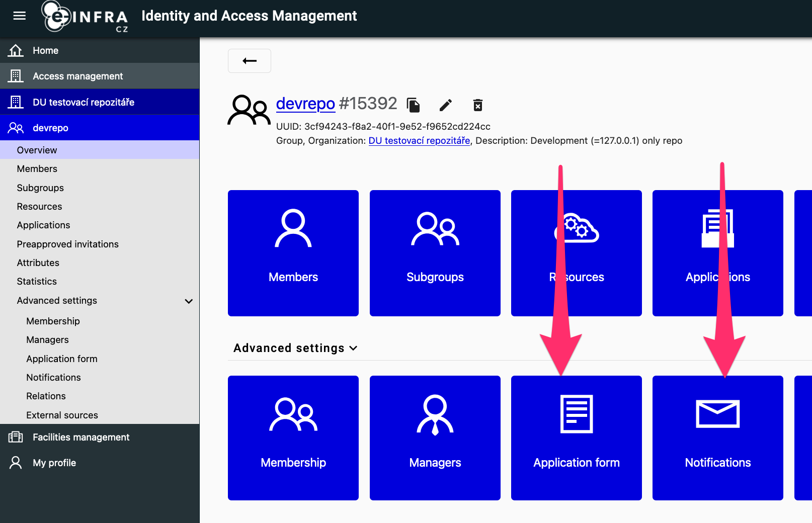The width and height of the screenshot is (812, 523).
Task: Open the Membership tile
Action: pyautogui.click(x=293, y=438)
